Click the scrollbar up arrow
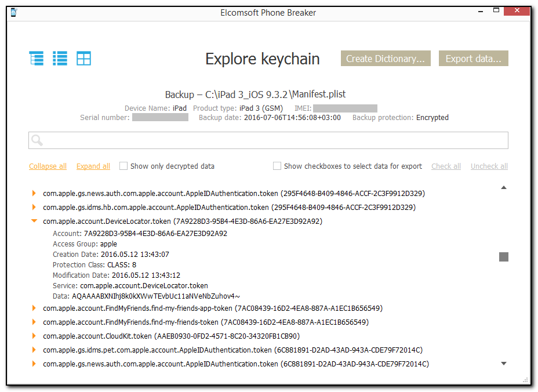This screenshot has height=392, width=538. (503, 187)
